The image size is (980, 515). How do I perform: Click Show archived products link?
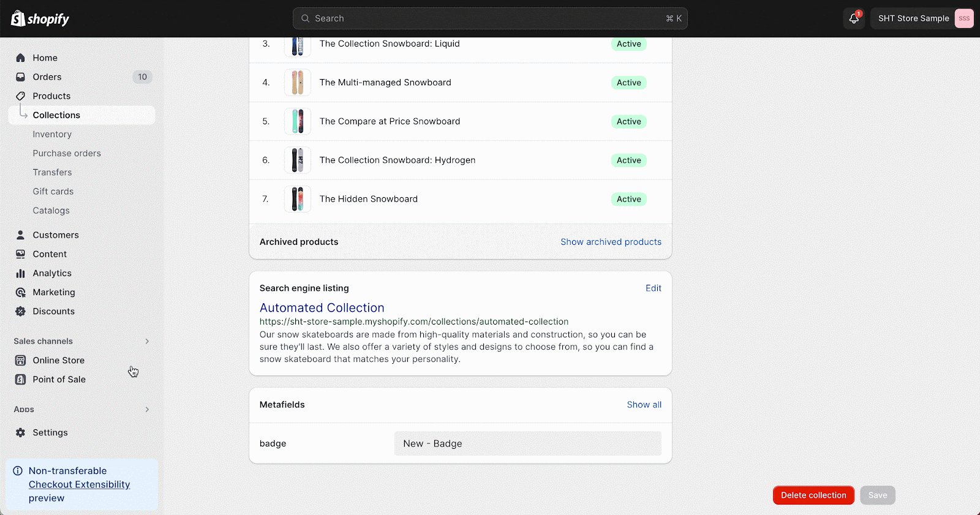[x=611, y=242]
